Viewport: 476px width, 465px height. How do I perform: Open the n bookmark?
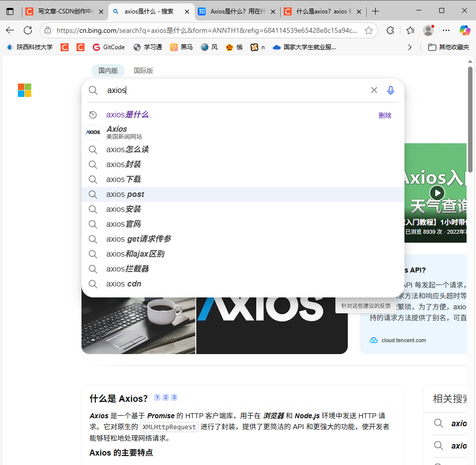257,47
